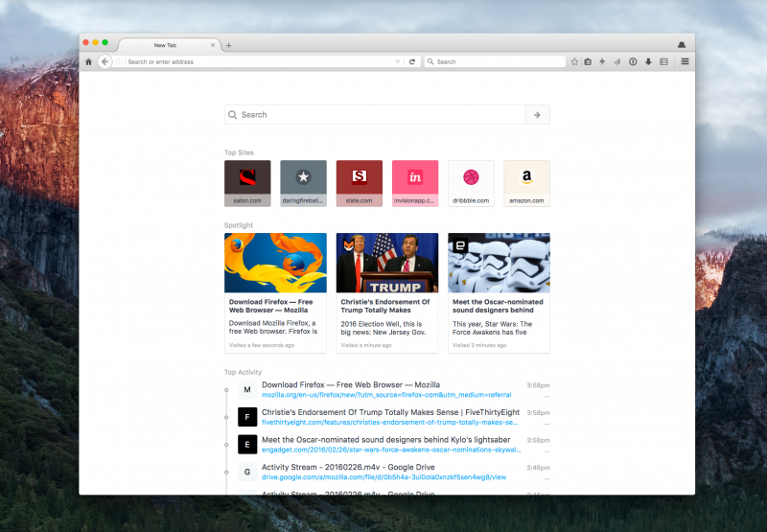Go to the Firefox home page icon
This screenshot has width=767, height=532.
coord(88,61)
